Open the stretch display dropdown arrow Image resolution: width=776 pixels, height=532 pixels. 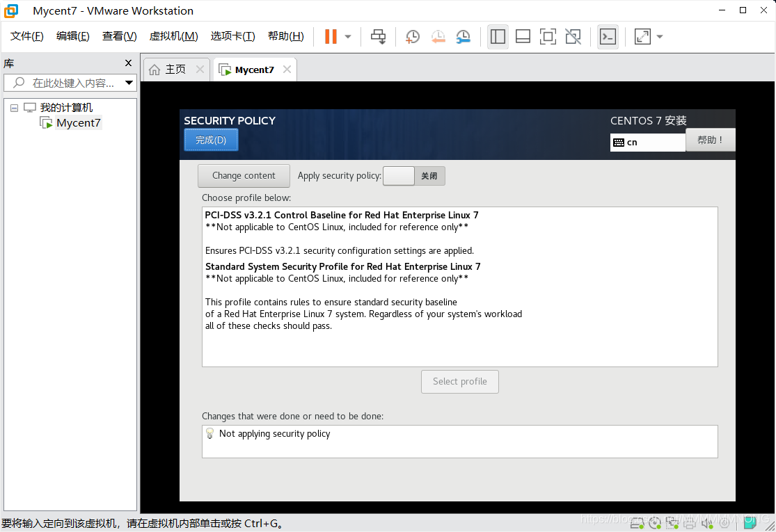pyautogui.click(x=660, y=37)
